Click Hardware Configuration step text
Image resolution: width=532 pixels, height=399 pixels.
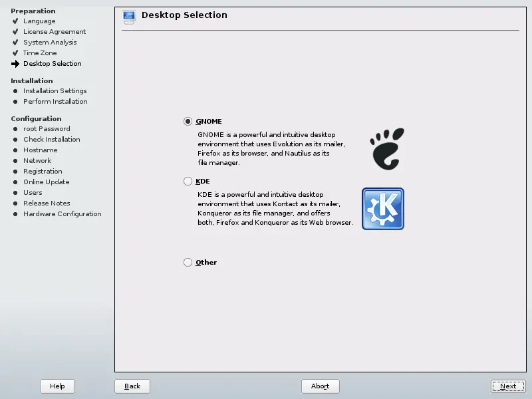click(x=63, y=214)
